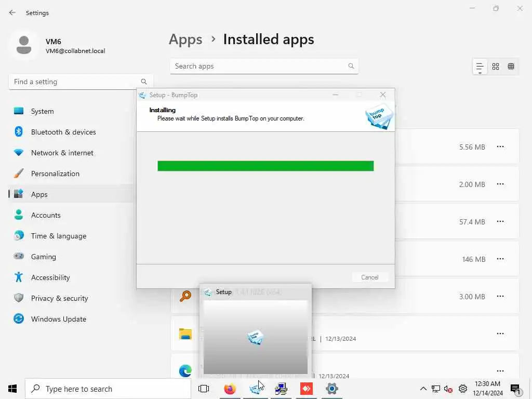This screenshot has width=532, height=399.
Task: Click the BumpTop logo in the Setup header
Action: (379, 117)
